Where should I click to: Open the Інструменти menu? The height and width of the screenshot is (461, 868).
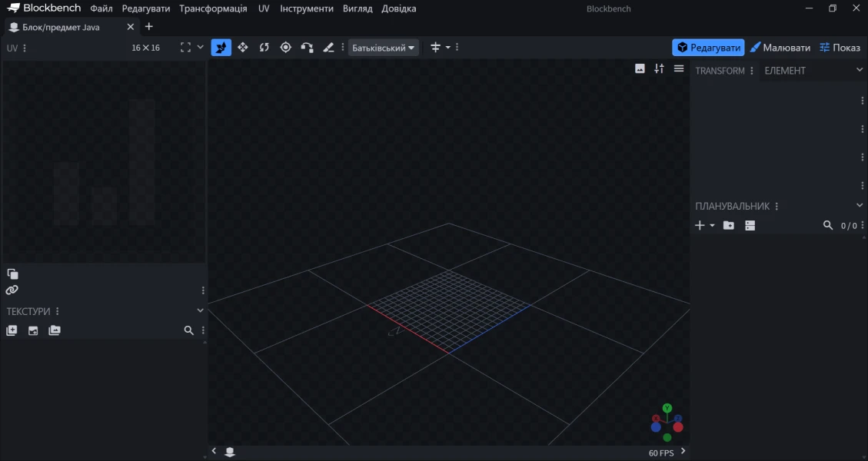click(307, 8)
